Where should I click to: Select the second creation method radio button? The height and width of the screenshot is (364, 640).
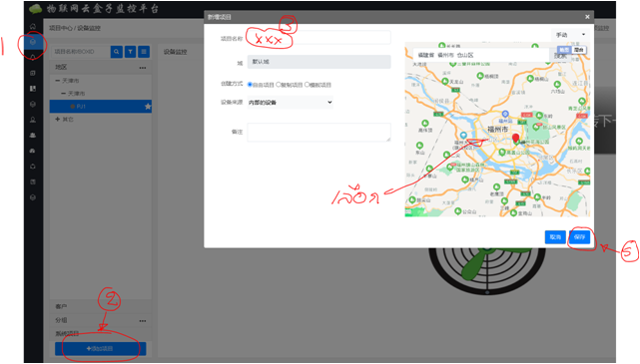click(x=279, y=85)
